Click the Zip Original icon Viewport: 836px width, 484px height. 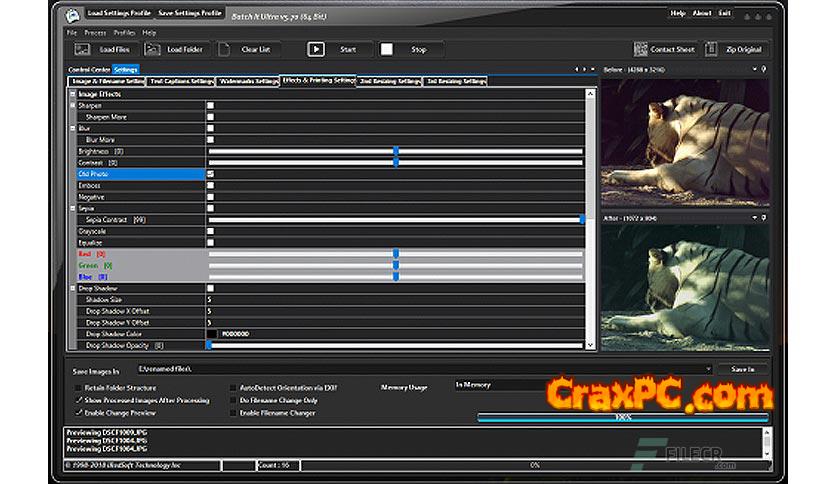(x=712, y=49)
